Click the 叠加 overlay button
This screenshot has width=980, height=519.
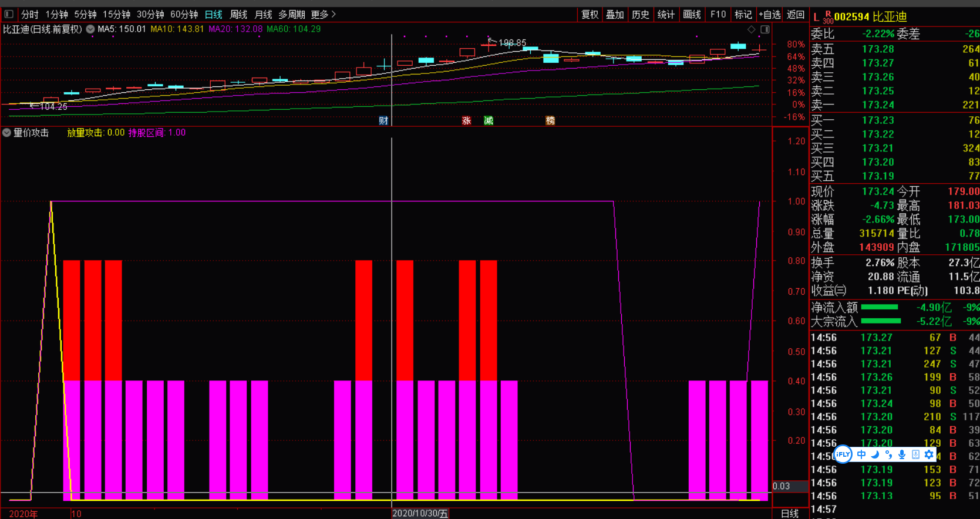click(x=615, y=15)
